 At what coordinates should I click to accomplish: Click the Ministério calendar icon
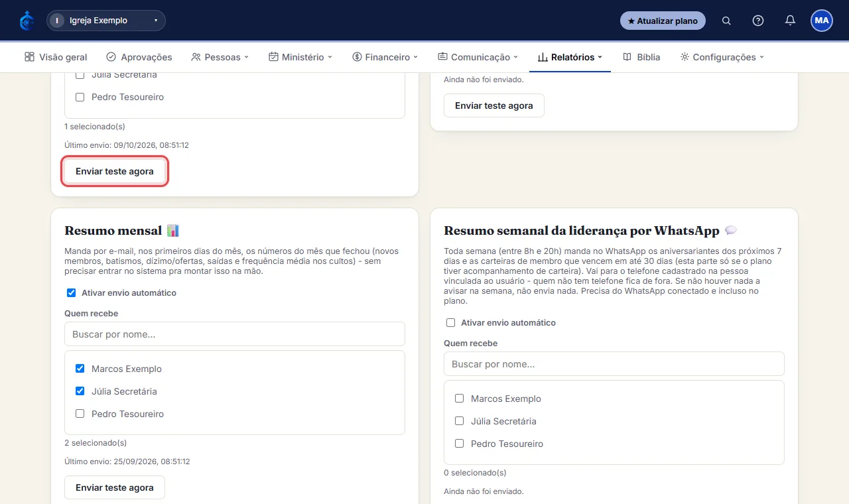click(273, 57)
